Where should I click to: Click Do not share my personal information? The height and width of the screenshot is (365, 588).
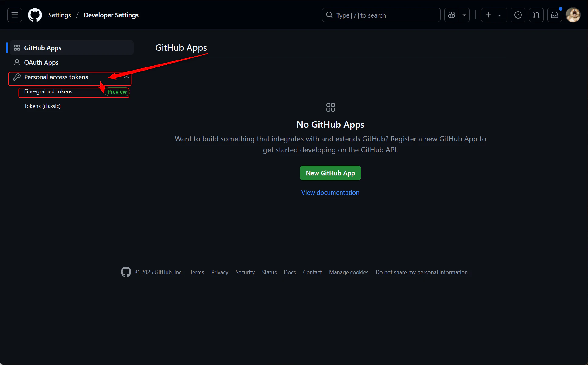click(421, 272)
